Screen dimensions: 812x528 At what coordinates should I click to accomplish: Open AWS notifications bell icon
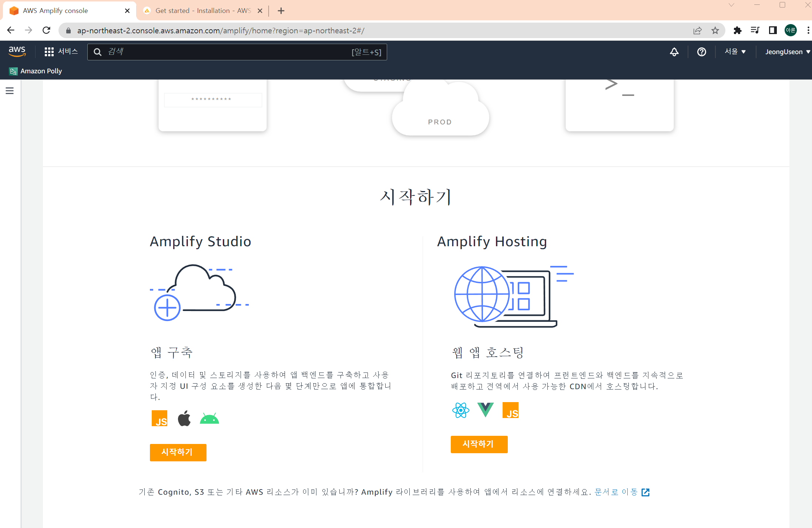tap(674, 52)
